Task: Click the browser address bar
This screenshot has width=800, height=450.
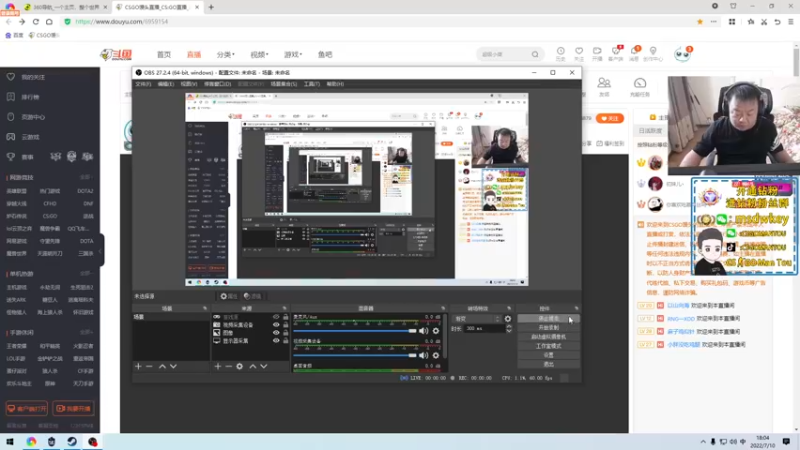Action: [383, 21]
